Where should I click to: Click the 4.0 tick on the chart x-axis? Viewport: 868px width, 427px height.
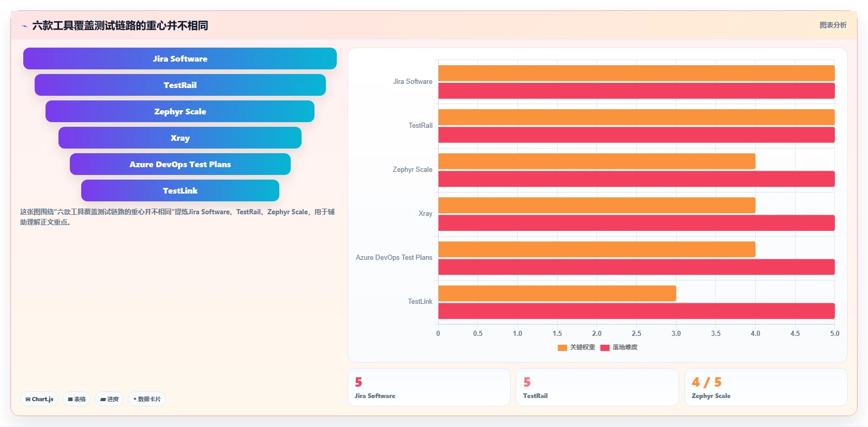[755, 333]
